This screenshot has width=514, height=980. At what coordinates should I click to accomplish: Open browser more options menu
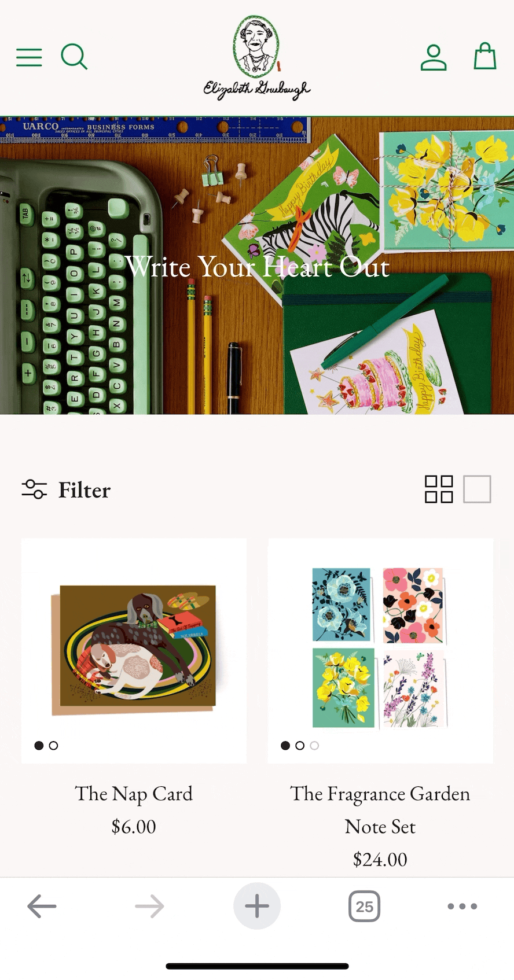(462, 906)
